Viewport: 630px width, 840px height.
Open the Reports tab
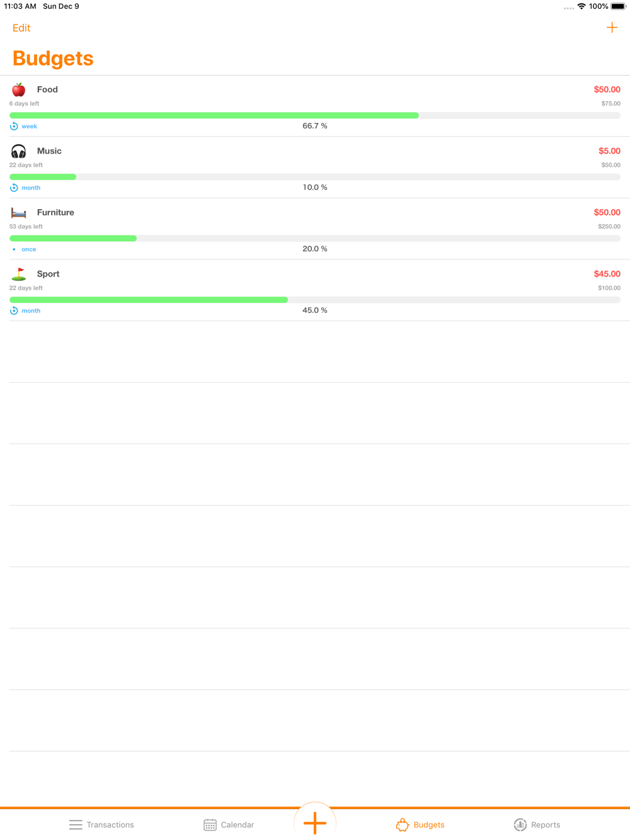pyautogui.click(x=537, y=825)
